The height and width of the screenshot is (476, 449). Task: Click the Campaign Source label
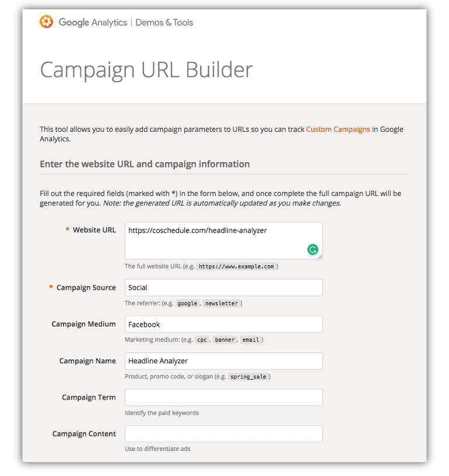click(x=86, y=288)
